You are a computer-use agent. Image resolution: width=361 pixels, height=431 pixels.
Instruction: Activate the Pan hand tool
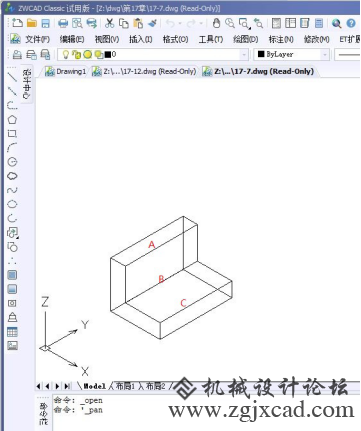(x=216, y=23)
